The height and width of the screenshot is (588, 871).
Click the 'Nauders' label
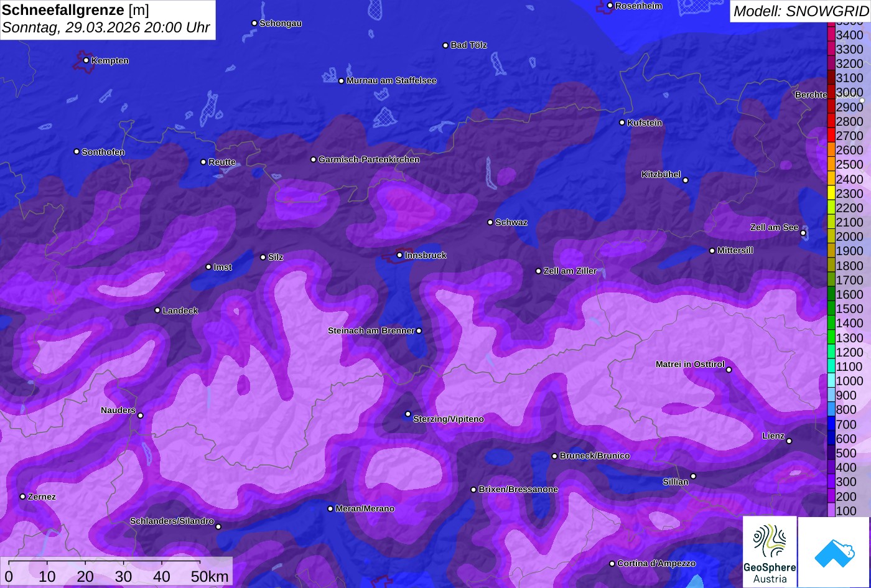pyautogui.click(x=118, y=410)
